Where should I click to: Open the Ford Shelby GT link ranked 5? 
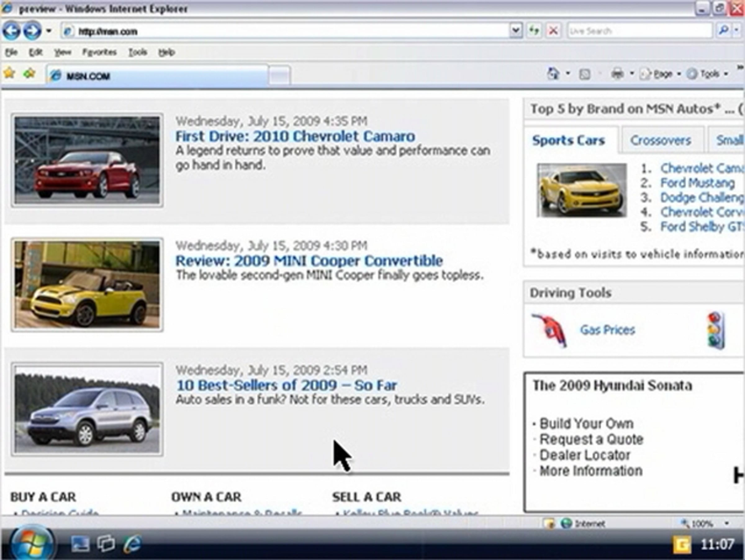[702, 227]
